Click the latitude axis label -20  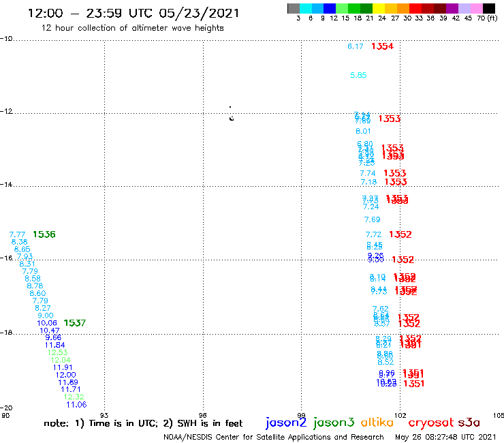[6, 408]
